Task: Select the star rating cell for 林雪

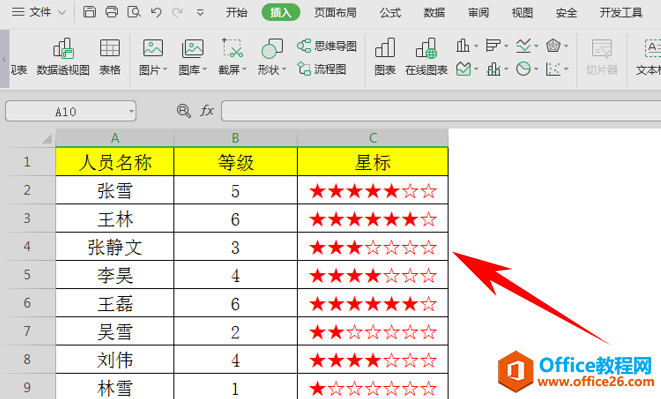Action: coord(373,387)
